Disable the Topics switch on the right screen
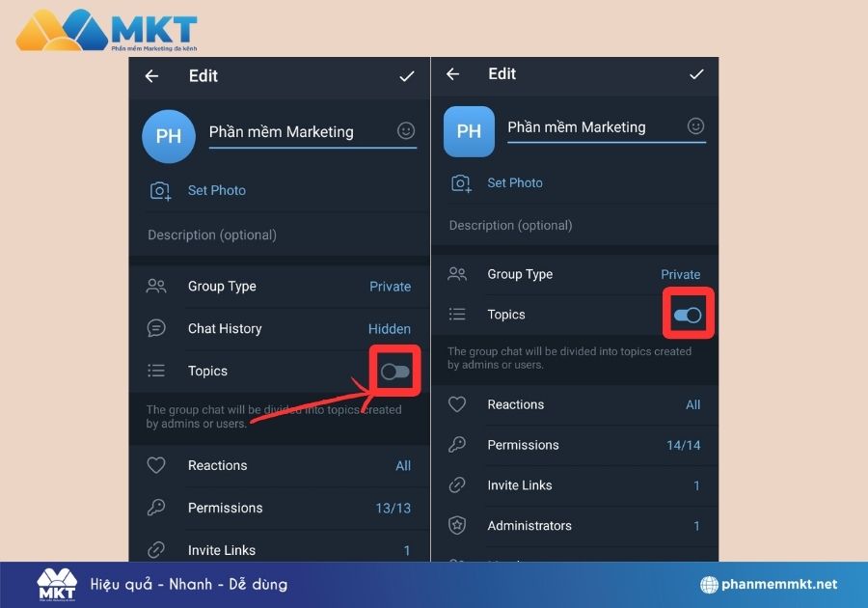This screenshot has height=608, width=868. point(688,314)
